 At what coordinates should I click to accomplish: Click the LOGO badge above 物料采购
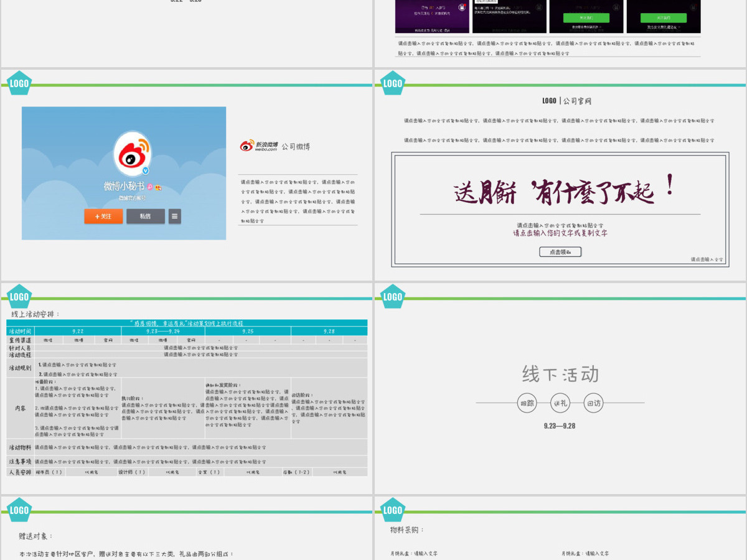(393, 510)
